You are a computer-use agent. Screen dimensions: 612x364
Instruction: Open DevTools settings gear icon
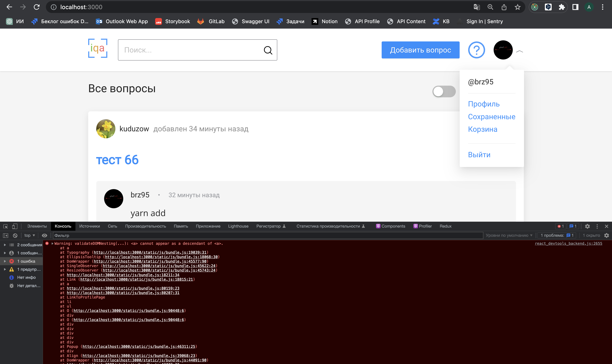click(x=587, y=226)
